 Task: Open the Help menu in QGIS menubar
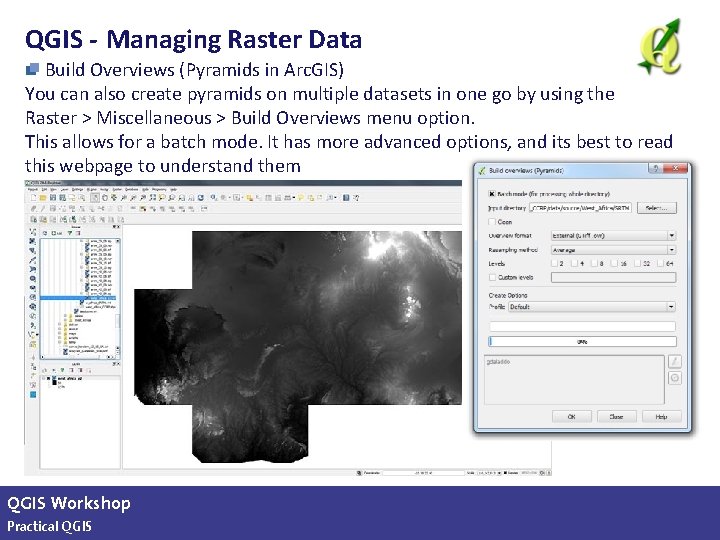[x=174, y=189]
